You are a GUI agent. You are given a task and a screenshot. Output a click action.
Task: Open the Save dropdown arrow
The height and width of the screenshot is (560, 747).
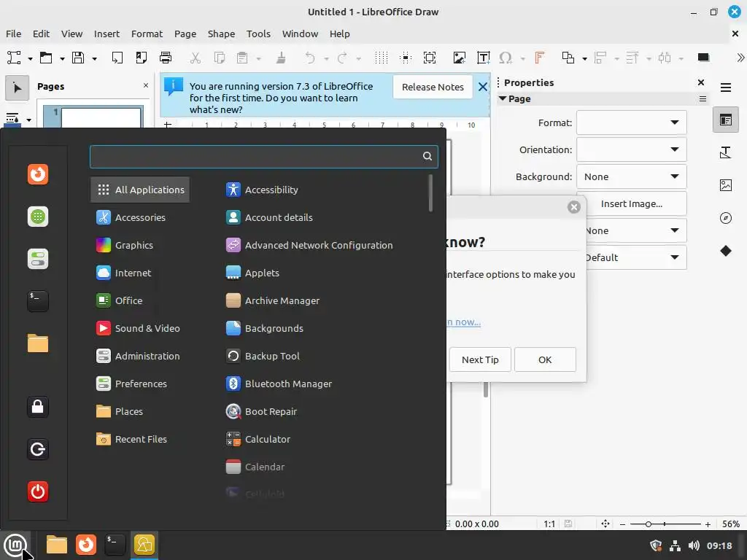click(x=94, y=58)
